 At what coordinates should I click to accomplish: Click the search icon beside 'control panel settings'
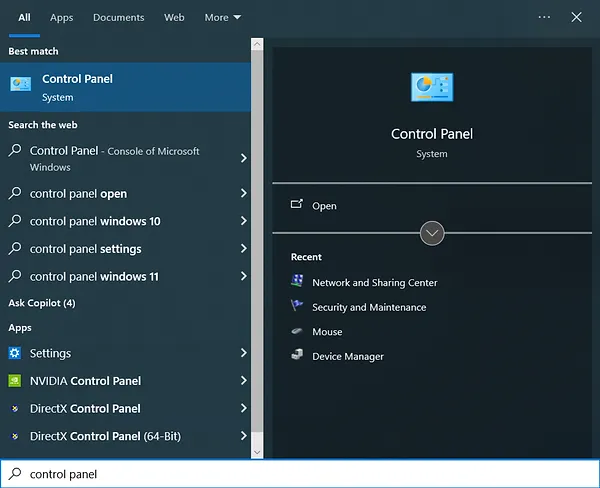point(15,248)
